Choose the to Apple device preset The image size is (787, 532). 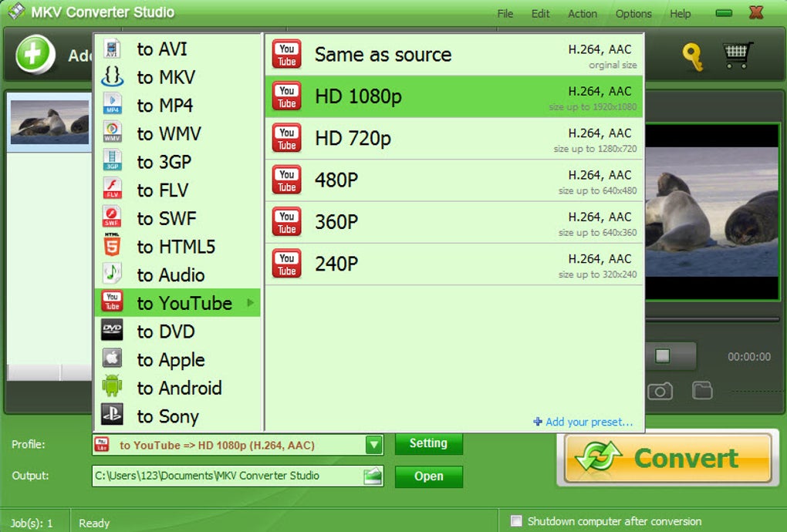pos(177,359)
